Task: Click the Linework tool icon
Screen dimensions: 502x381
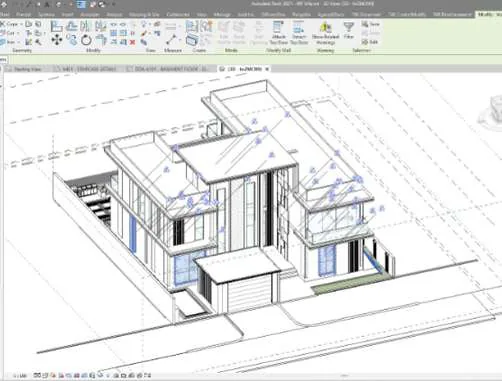Action: point(144,42)
